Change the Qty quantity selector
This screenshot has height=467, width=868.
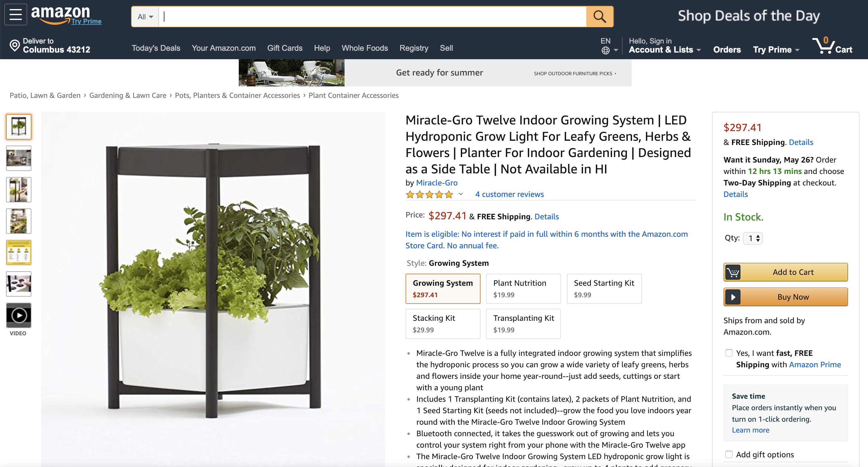(753, 238)
